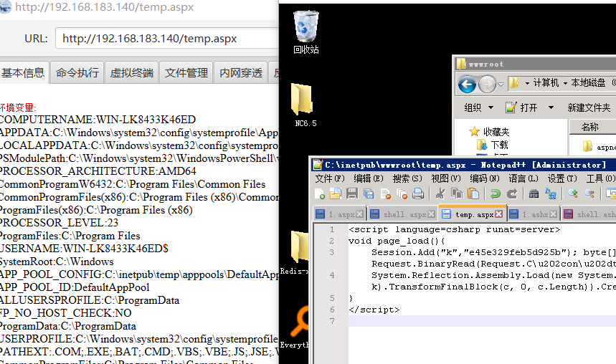Click the COMPUTERNAME:WIN-LK8433K46ED text
616x364 pixels.
(x=98, y=120)
